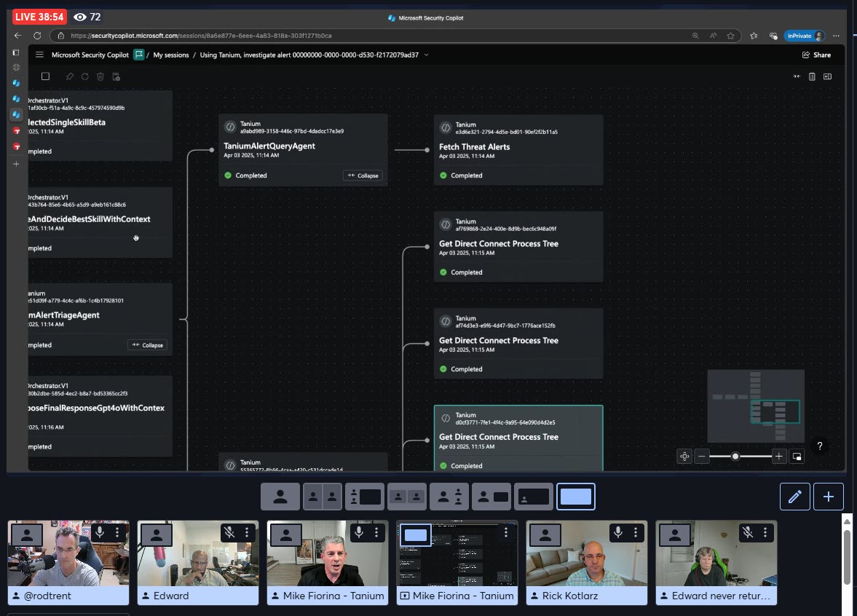Open the browser settings ellipsis menu
Image resolution: width=857 pixels, height=616 pixels.
click(x=836, y=36)
